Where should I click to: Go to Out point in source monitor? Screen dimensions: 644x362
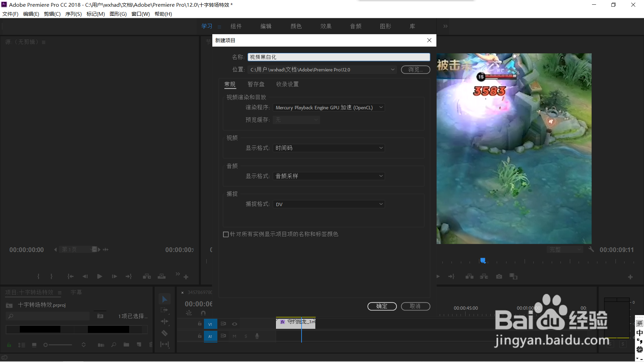tap(129, 277)
